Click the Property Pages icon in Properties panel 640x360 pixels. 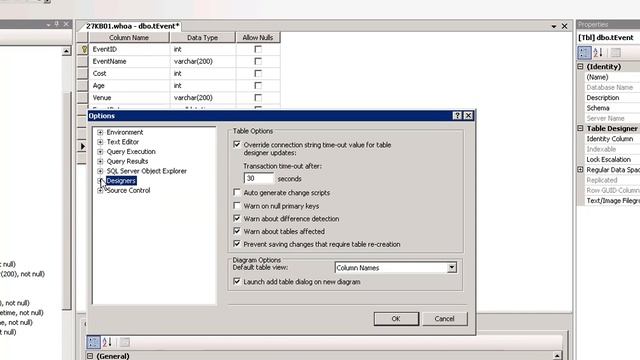[616, 52]
